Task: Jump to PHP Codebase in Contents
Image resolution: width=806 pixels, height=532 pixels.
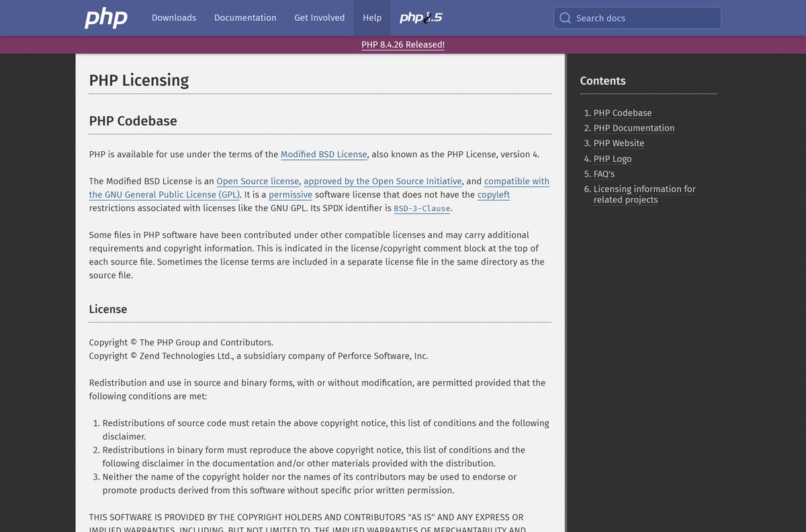Action: [x=623, y=113]
